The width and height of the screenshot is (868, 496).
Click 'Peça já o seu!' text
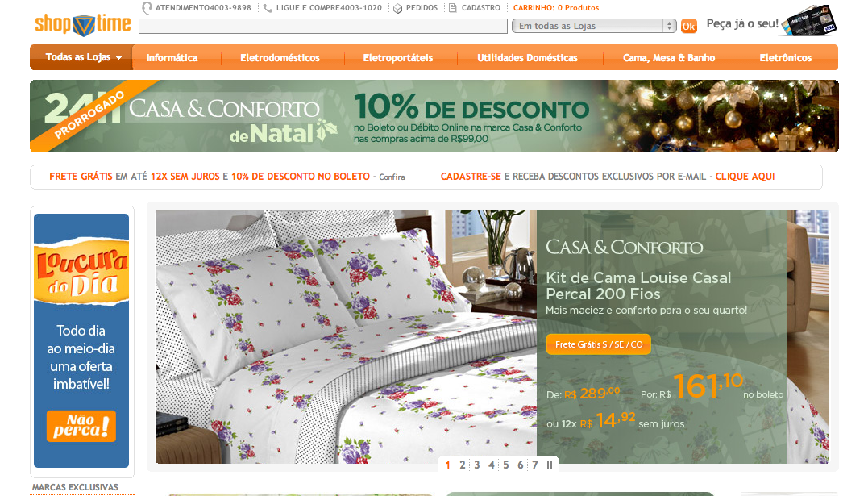(742, 24)
